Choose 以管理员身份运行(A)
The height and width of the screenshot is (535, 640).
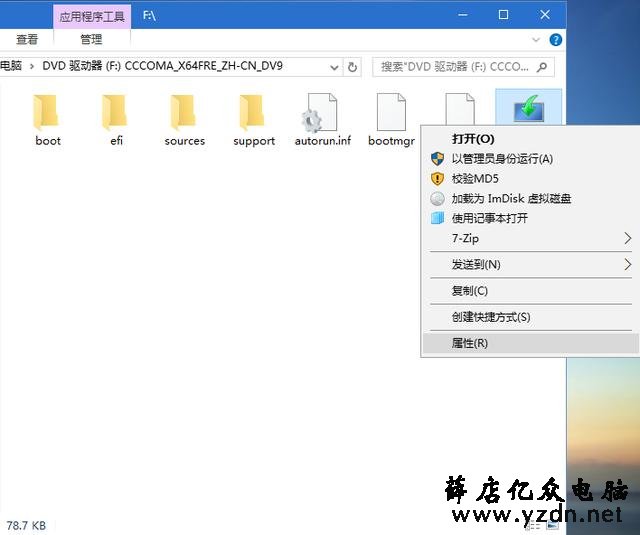(x=530, y=159)
